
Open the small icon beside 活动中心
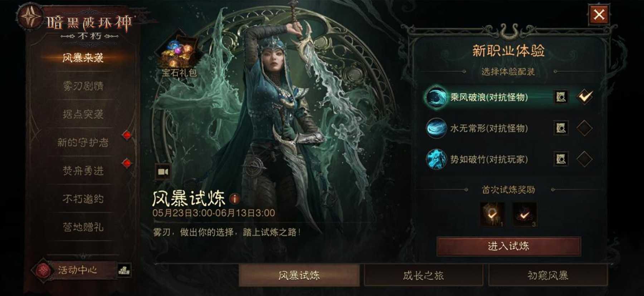pyautogui.click(x=124, y=270)
